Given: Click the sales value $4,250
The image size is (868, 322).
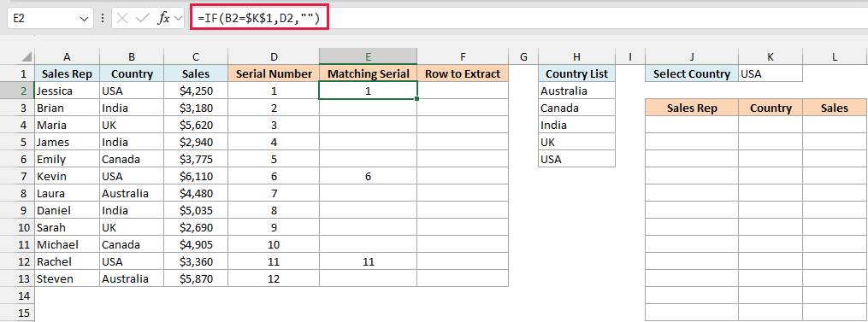Looking at the screenshot, I should [x=196, y=91].
